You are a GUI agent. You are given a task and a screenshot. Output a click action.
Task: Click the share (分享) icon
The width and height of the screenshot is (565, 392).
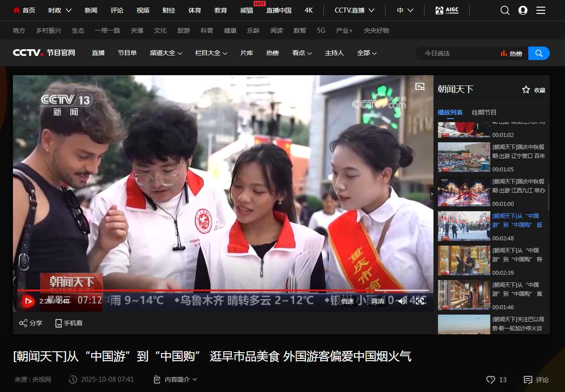pos(24,323)
